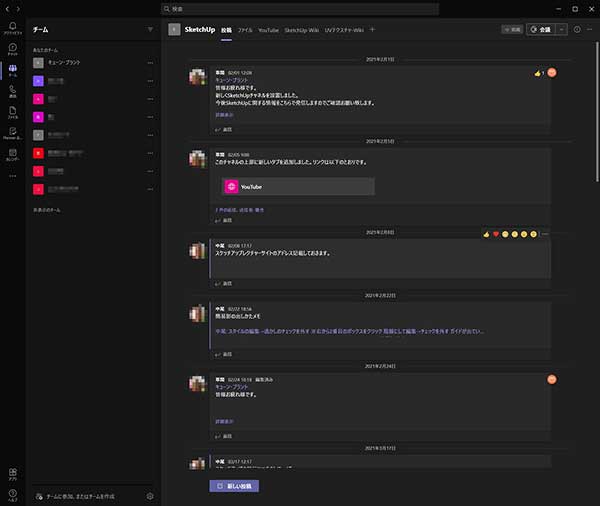The image size is (600, 506).
Task: Open the purple wiki link in the 02/22 message
Action: coord(349,331)
